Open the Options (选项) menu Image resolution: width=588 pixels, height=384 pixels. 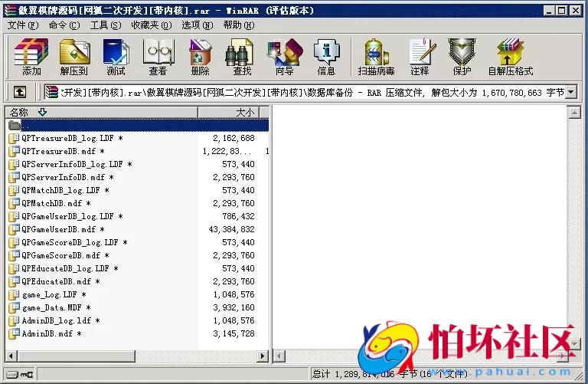[x=198, y=25]
